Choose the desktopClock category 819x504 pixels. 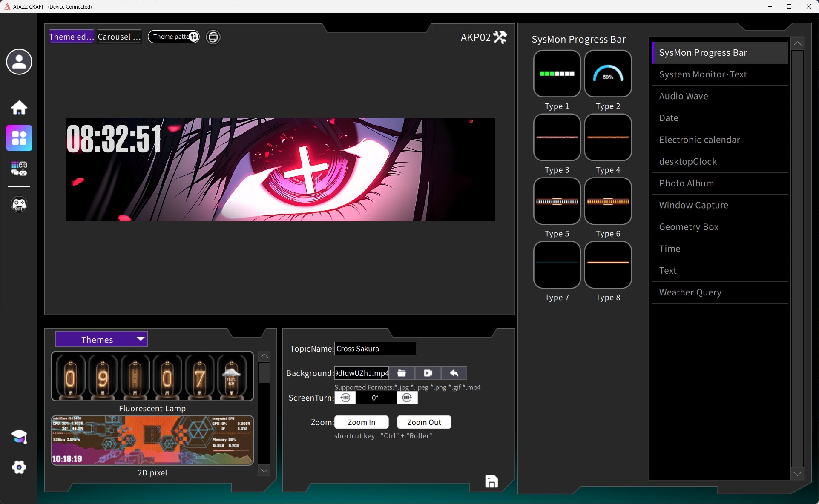click(x=720, y=162)
